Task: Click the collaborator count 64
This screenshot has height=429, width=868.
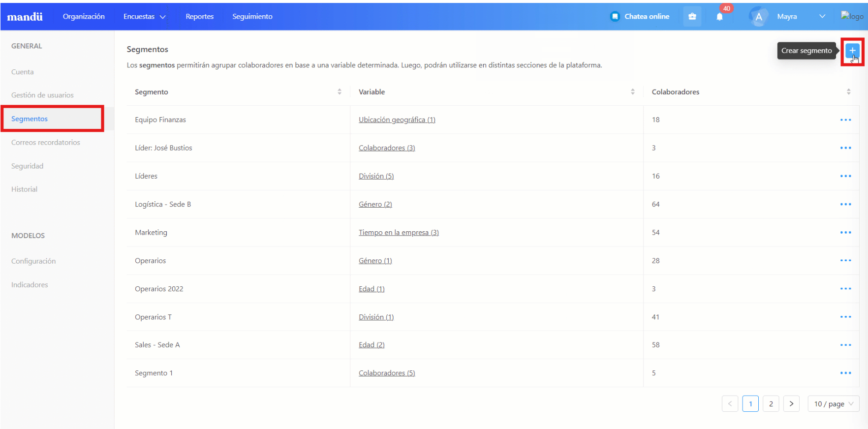Action: pyautogui.click(x=655, y=204)
